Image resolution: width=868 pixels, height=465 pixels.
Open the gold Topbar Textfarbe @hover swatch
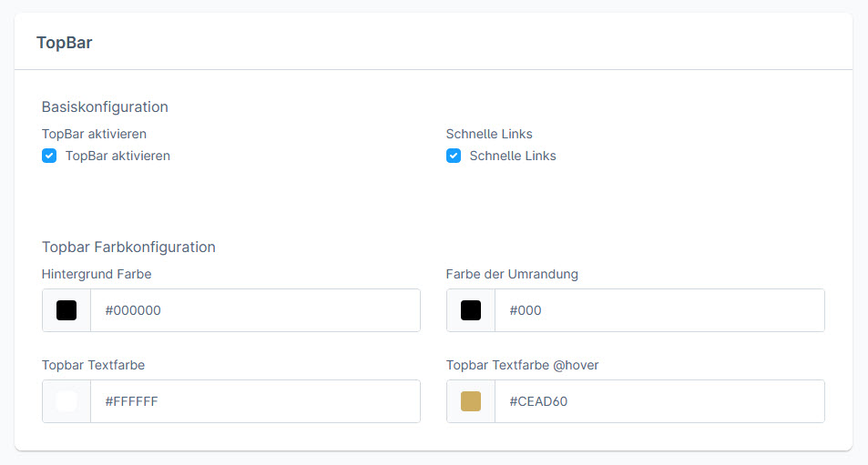point(471,401)
